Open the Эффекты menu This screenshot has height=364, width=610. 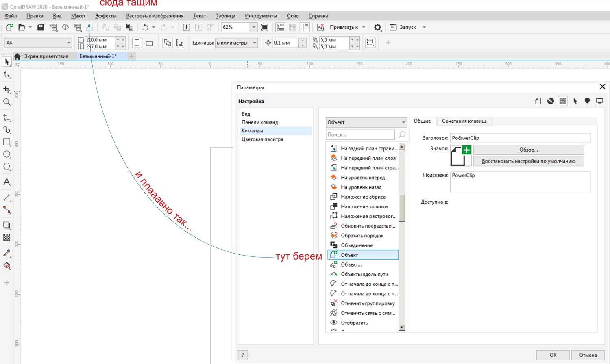pyautogui.click(x=106, y=16)
